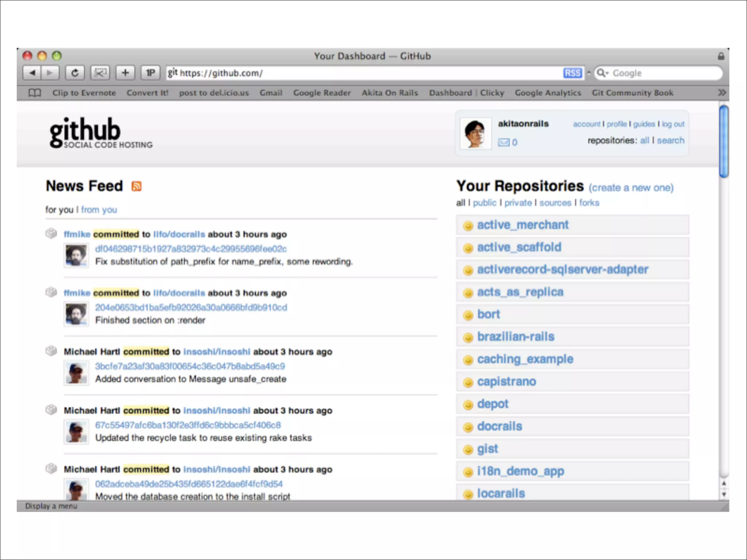Open the Akita On Rails bookmark
The height and width of the screenshot is (560, 747).
pos(390,93)
